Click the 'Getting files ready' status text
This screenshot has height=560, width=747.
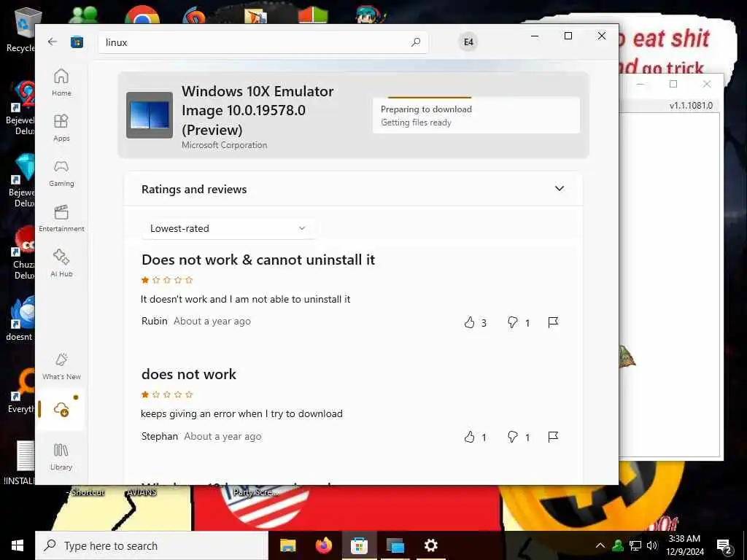point(416,122)
